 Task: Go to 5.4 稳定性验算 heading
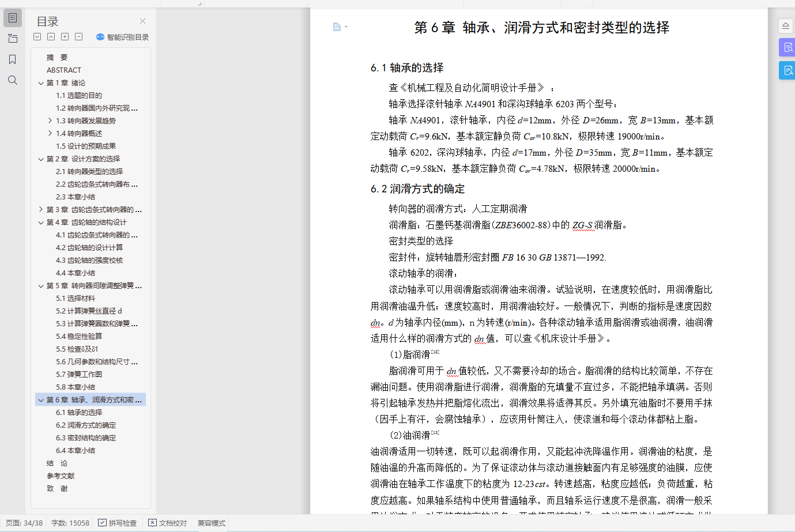79,337
